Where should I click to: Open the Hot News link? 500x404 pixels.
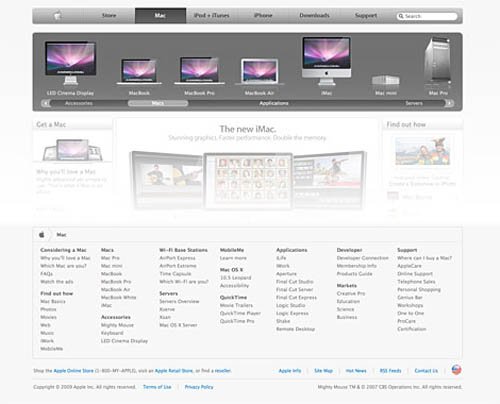(356, 371)
